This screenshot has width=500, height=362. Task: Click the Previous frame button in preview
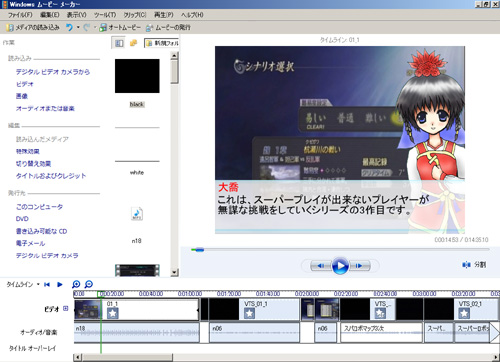(320, 266)
